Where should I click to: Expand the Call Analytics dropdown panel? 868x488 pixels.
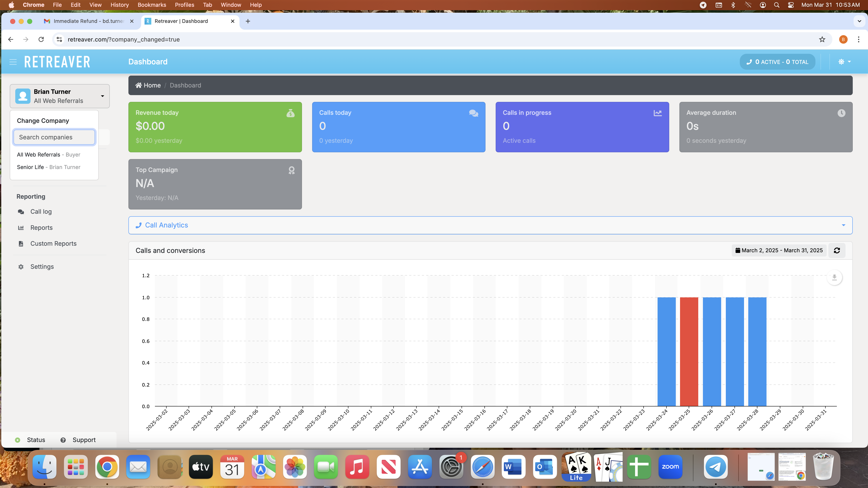coord(490,225)
